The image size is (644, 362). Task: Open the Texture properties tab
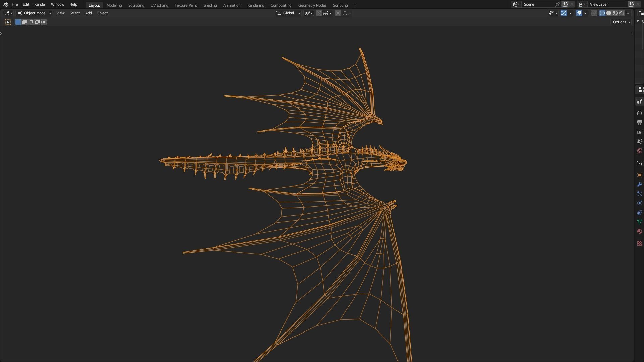(x=639, y=243)
